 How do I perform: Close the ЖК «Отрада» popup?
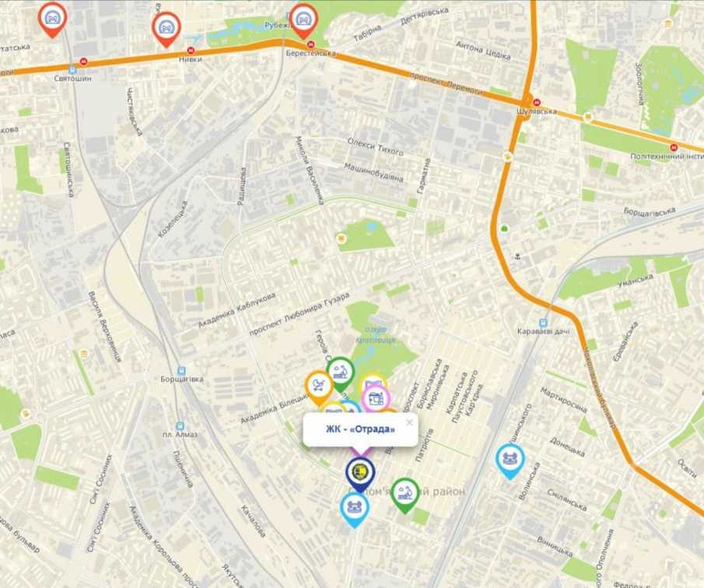click(408, 422)
